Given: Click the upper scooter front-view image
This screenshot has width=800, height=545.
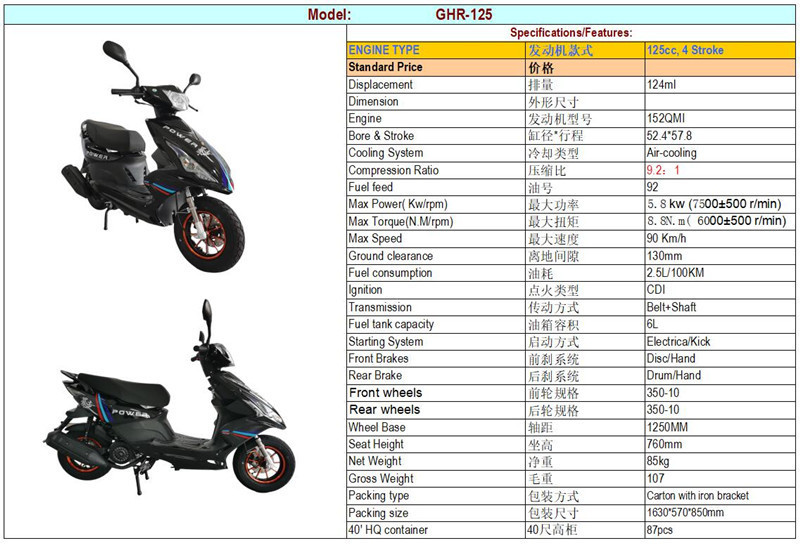Looking at the screenshot, I should (153, 156).
